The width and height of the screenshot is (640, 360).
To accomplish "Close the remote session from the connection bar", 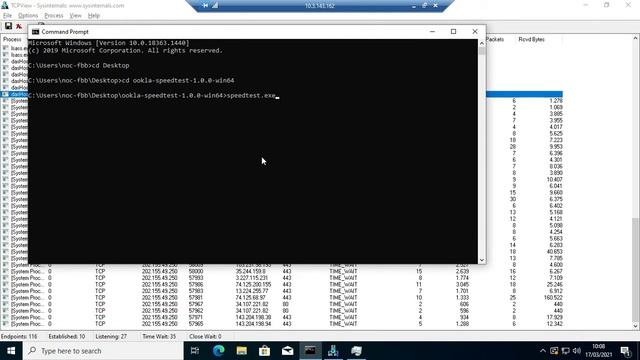I will click(436, 6).
